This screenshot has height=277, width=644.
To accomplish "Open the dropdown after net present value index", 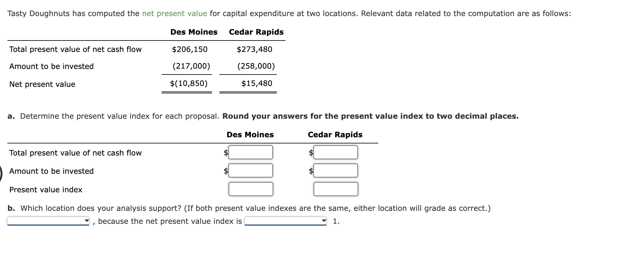I will pyautogui.click(x=284, y=220).
